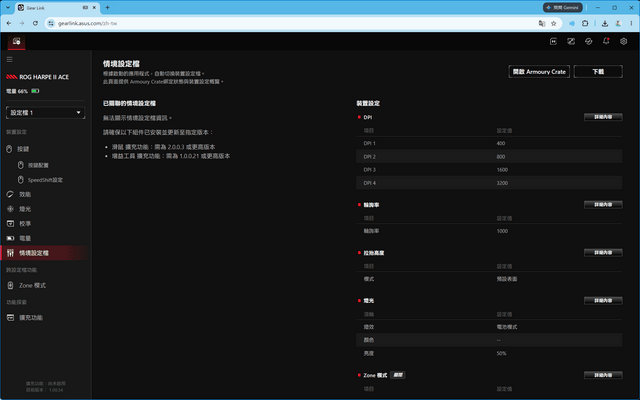Image resolution: width=640 pixels, height=400 pixels.
Task: Open 詳細內容 for the 燈光 section
Action: [603, 300]
